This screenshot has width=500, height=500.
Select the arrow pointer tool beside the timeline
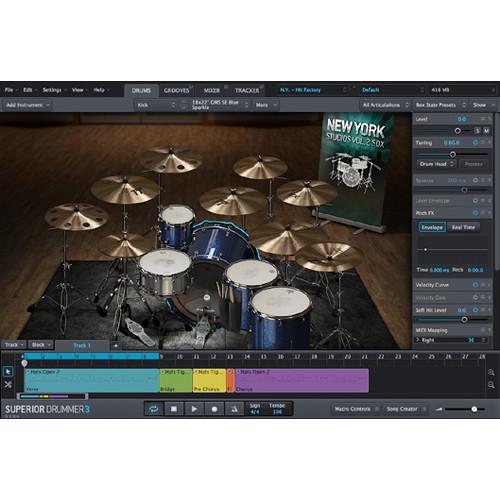tap(8, 371)
